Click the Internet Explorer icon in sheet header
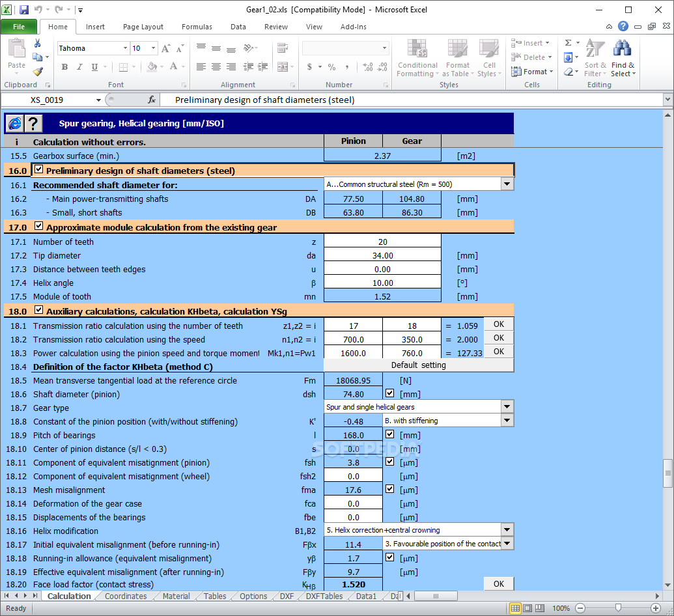The height and width of the screenshot is (616, 674). click(14, 124)
